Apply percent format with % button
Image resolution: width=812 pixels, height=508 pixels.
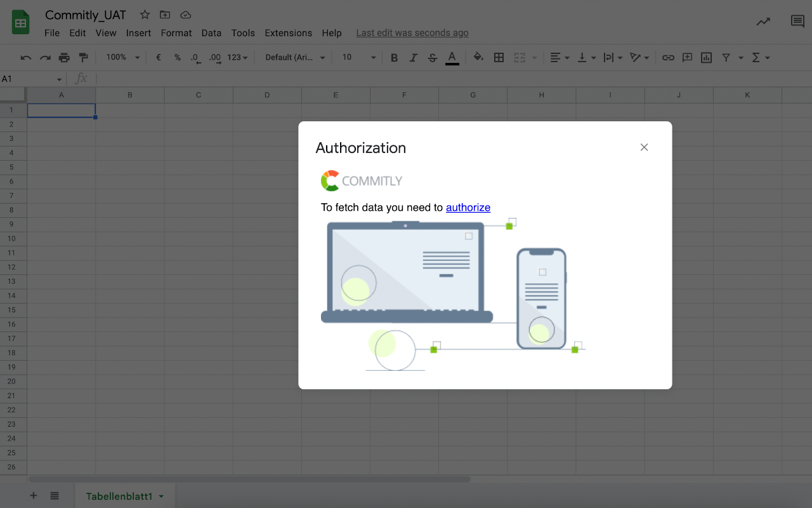pos(178,57)
